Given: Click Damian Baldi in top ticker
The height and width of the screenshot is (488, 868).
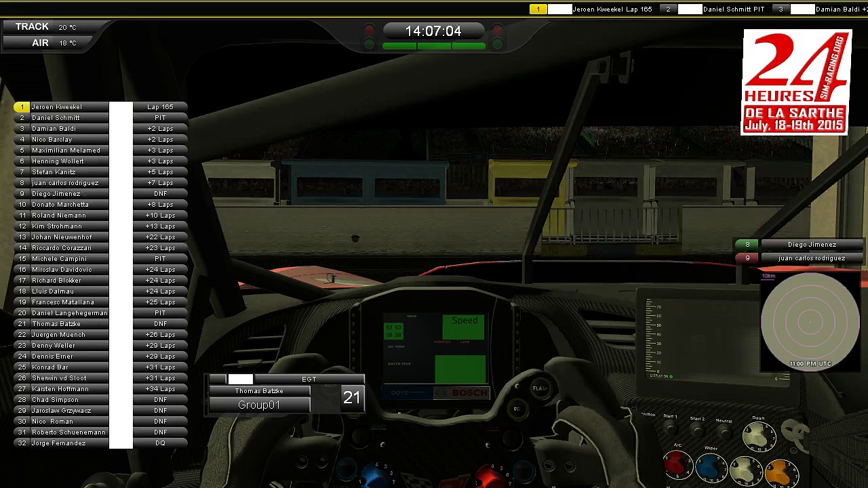Looking at the screenshot, I should 837,9.
